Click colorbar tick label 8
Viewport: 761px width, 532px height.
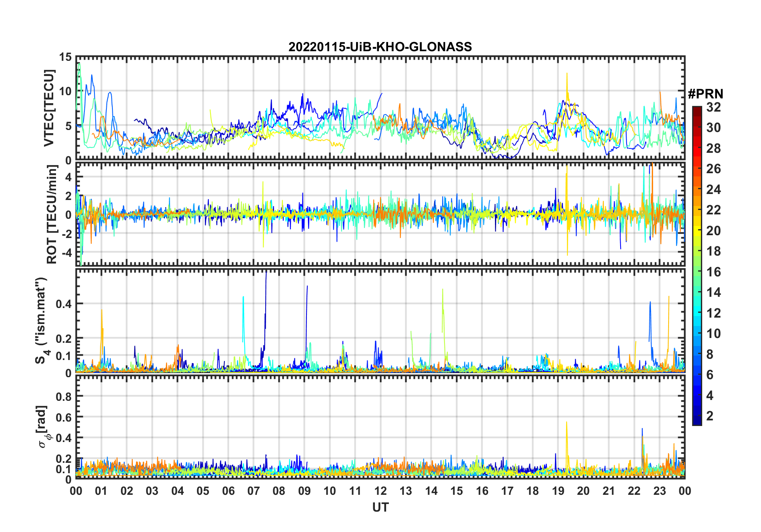tap(710, 354)
